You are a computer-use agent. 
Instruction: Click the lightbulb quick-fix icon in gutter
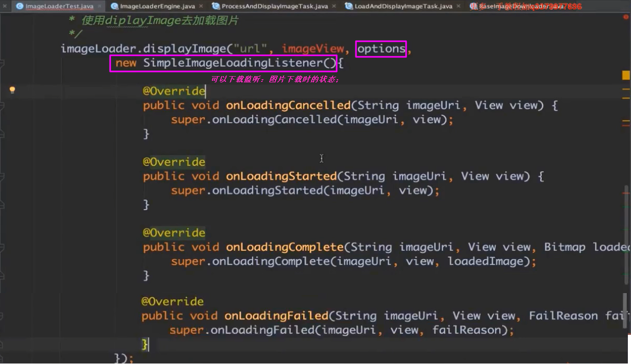[x=13, y=90]
